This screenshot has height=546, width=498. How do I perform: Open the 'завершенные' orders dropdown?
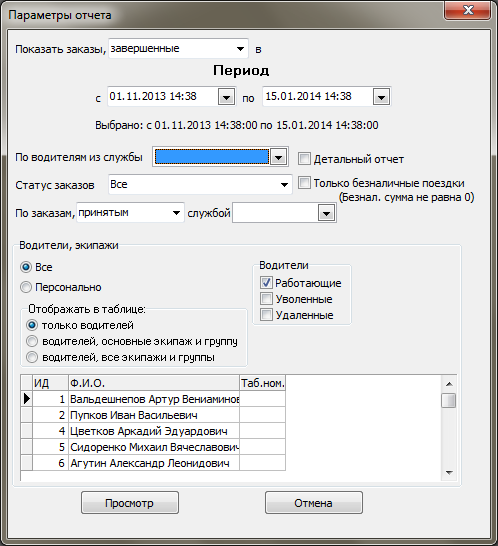click(240, 49)
